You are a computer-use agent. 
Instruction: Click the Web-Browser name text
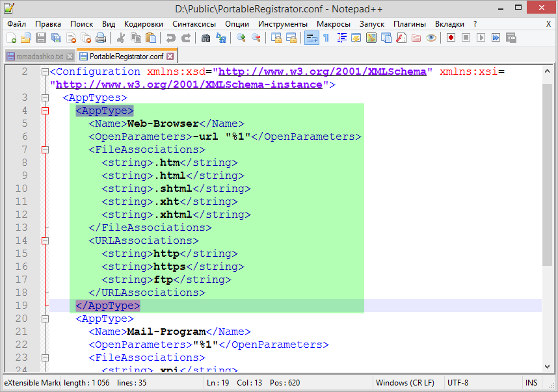163,124
